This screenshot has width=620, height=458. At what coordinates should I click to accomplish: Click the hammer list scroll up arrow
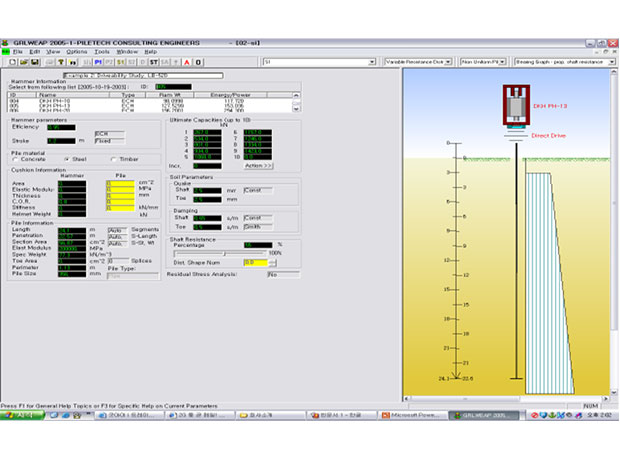(x=296, y=95)
